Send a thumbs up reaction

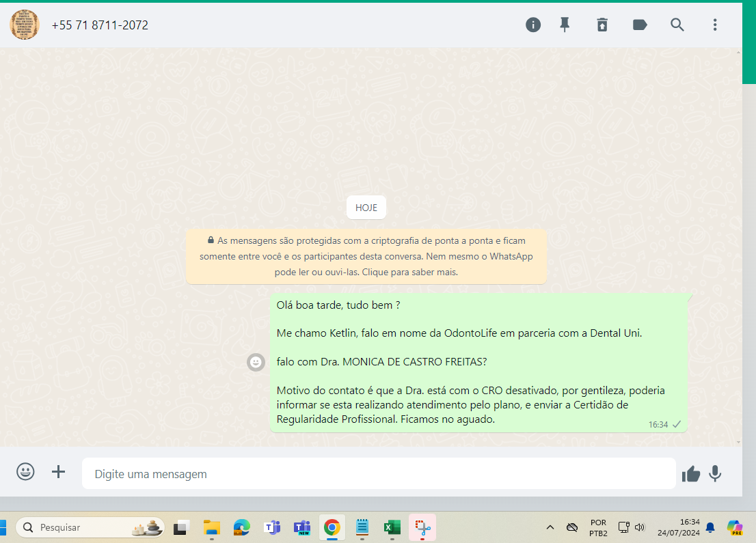pos(691,474)
